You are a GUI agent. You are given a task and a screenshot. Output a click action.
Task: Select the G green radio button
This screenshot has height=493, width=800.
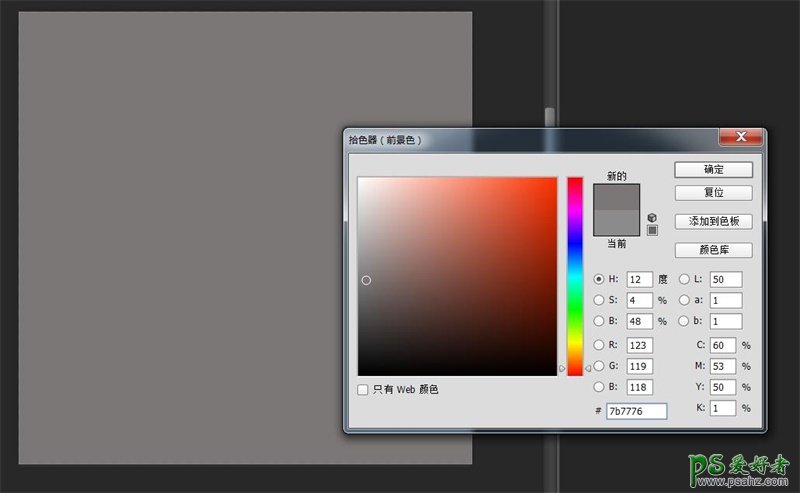pos(598,366)
